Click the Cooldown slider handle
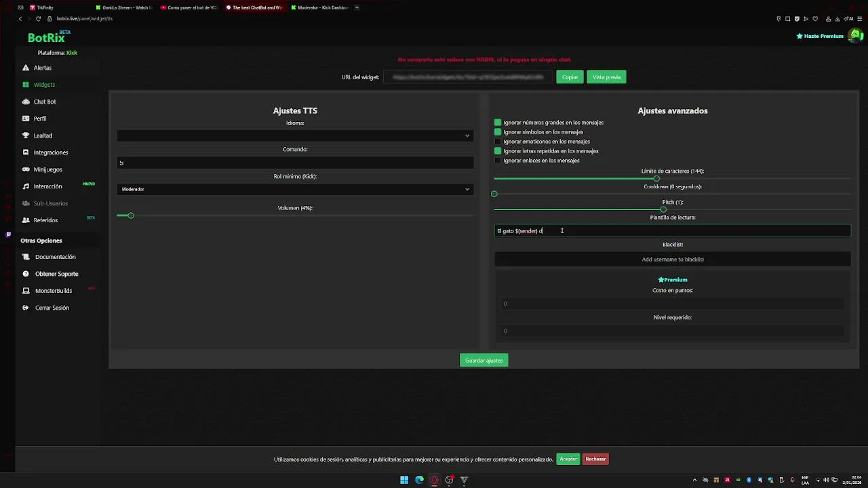Viewport: 868px width, 488px height. pos(494,194)
